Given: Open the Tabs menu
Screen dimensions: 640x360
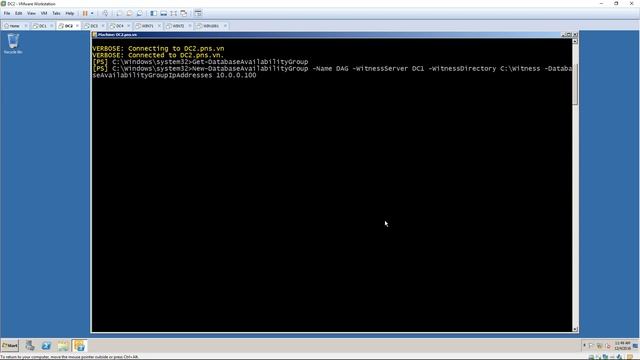Looking at the screenshot, I should pyautogui.click(x=56, y=13).
